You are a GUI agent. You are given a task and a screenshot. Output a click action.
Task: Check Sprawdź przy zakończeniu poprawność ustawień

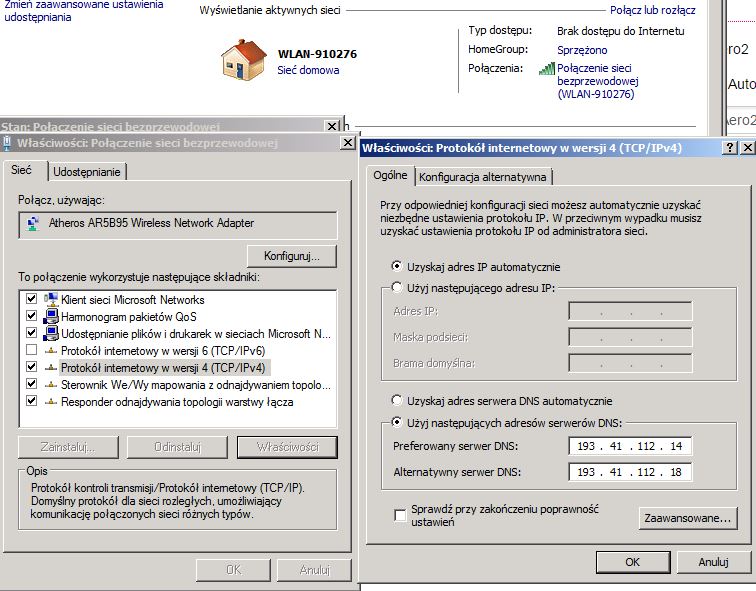tap(401, 514)
